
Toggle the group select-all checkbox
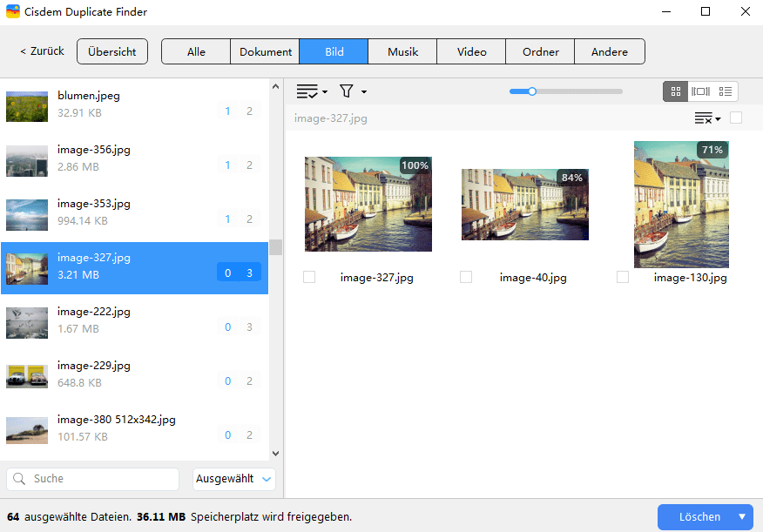[736, 118]
